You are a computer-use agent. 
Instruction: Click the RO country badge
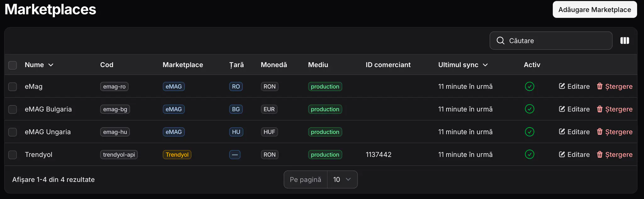point(236,86)
